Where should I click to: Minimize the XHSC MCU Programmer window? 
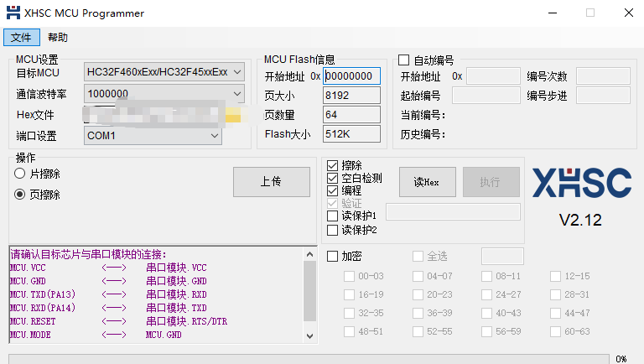pos(553,13)
